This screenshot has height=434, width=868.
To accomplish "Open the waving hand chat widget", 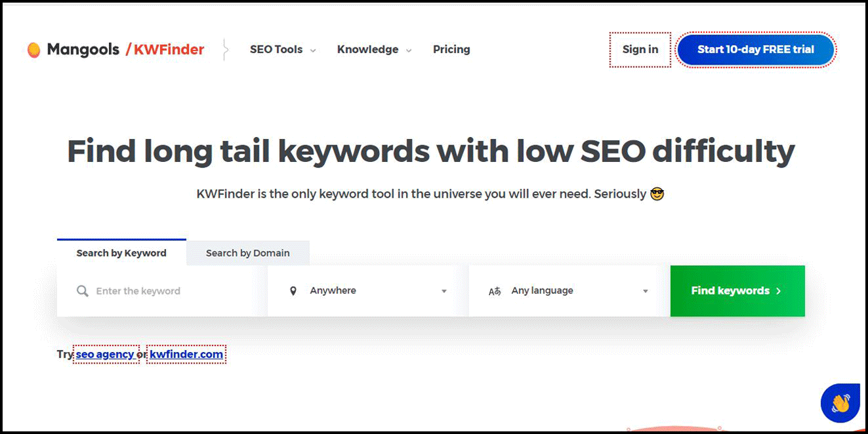I will click(840, 403).
